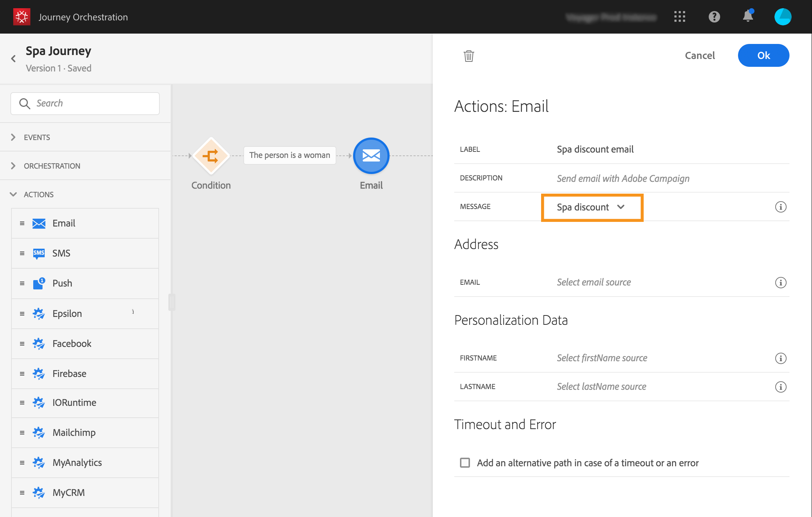Click info icon next to Message field

click(781, 207)
